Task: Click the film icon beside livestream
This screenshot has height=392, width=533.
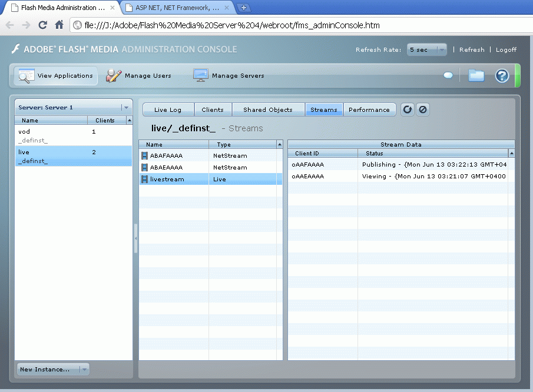Action: point(144,179)
